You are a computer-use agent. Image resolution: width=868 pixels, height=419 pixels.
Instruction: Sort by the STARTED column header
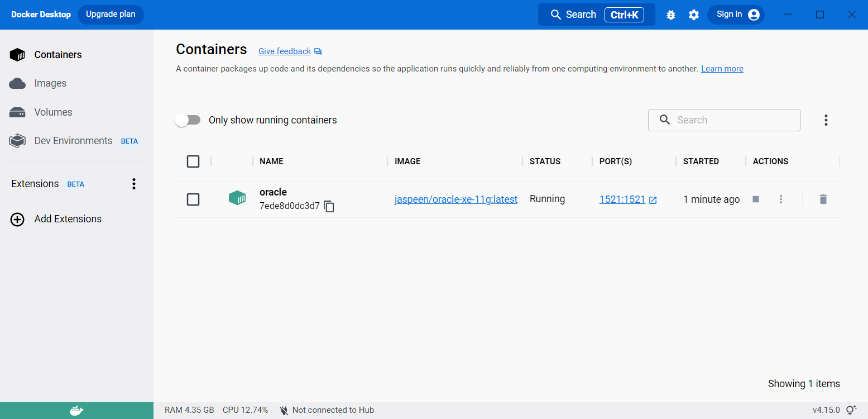[x=701, y=161]
